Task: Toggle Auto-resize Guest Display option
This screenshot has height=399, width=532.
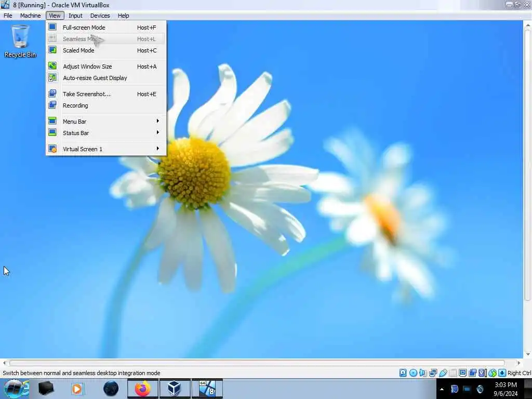Action: [106, 78]
